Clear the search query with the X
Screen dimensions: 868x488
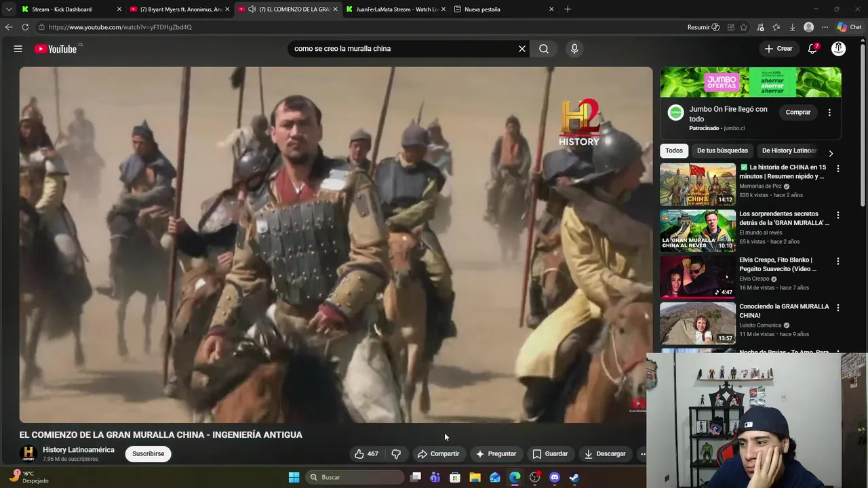522,49
